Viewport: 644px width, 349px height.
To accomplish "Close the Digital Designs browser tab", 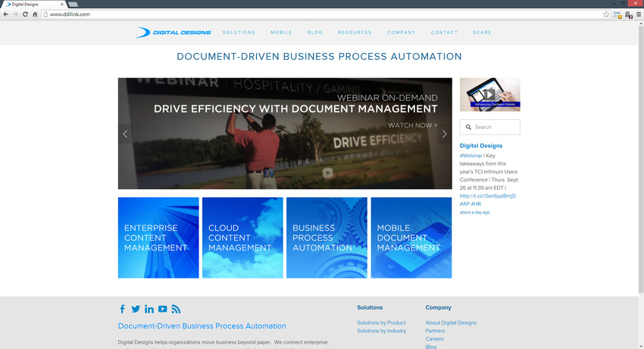I will [x=62, y=4].
